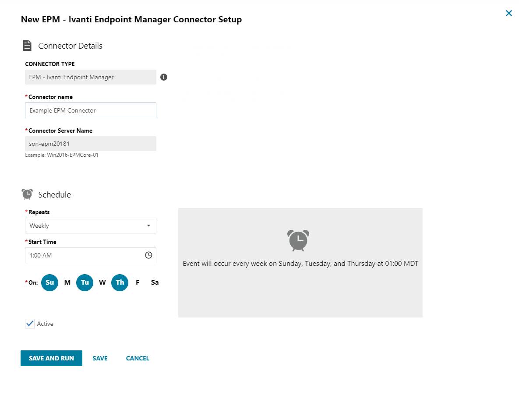This screenshot has width=519, height=420.
Task: Enable Monday in the weekly schedule
Action: (67, 282)
